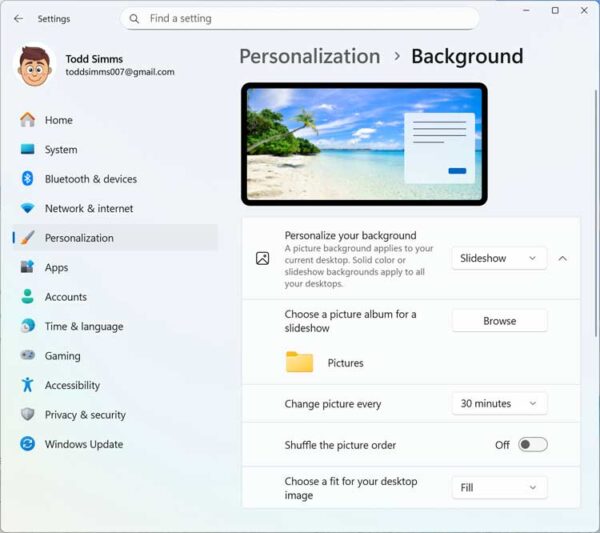Viewport: 600px width, 533px height.
Task: Toggle Shuffle the picture order switch
Action: click(x=533, y=445)
